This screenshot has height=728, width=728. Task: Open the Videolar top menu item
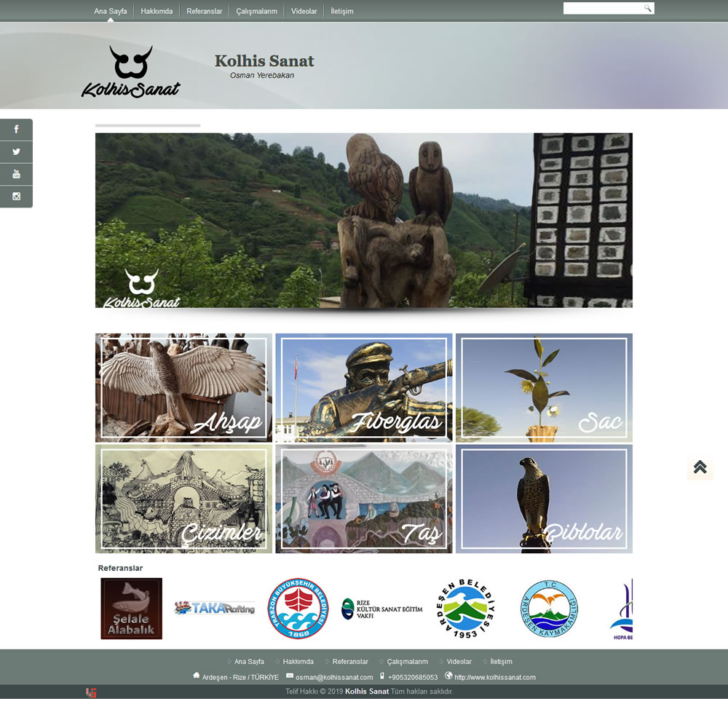304,11
